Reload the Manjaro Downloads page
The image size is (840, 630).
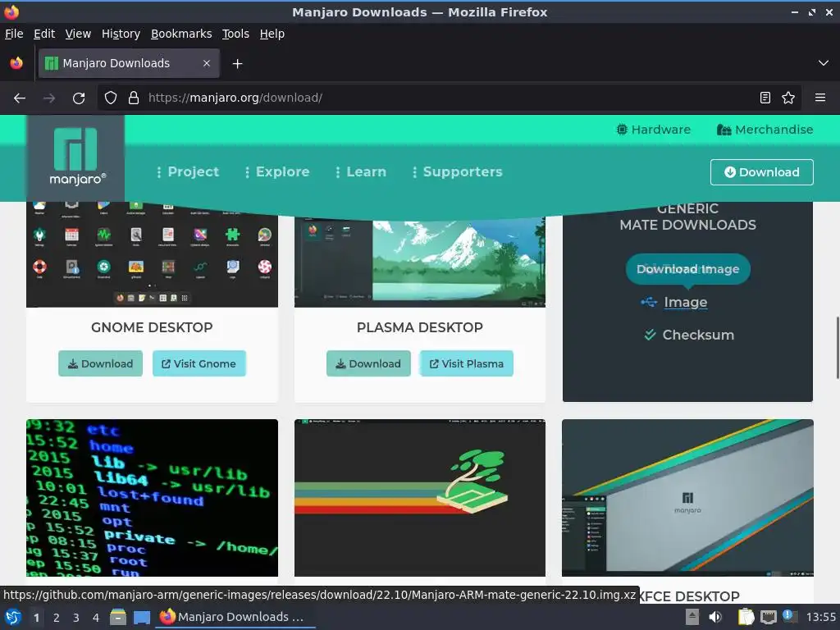point(79,98)
